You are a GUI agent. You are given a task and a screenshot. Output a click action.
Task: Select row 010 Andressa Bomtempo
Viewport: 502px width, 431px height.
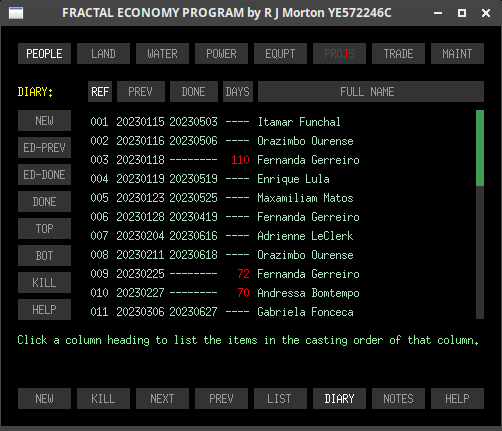coord(225,293)
